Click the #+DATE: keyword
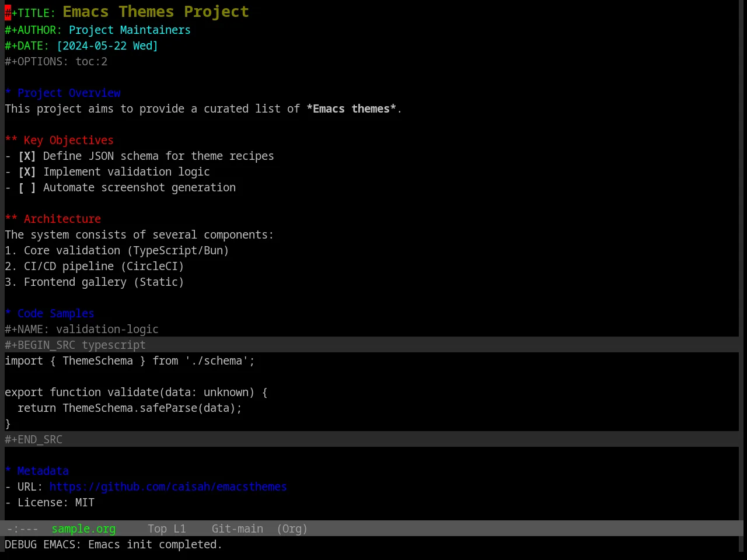The height and width of the screenshot is (560, 747). [27, 46]
